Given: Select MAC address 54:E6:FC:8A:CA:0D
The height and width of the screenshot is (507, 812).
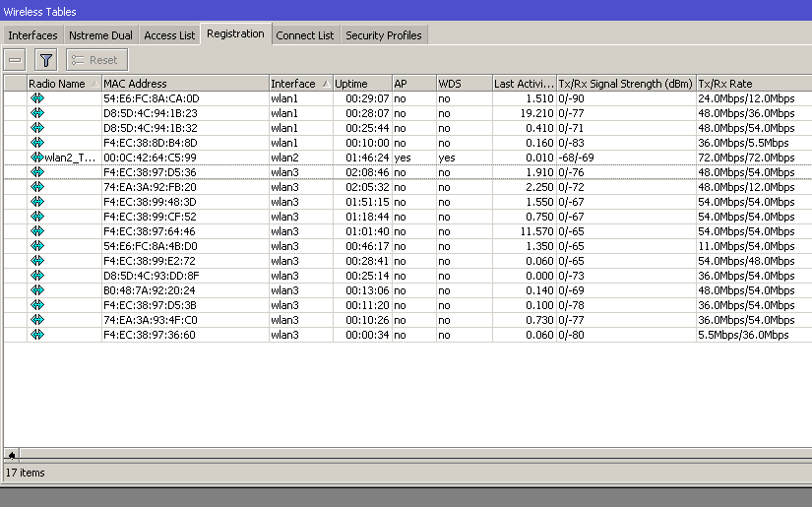Looking at the screenshot, I should click(x=152, y=98).
